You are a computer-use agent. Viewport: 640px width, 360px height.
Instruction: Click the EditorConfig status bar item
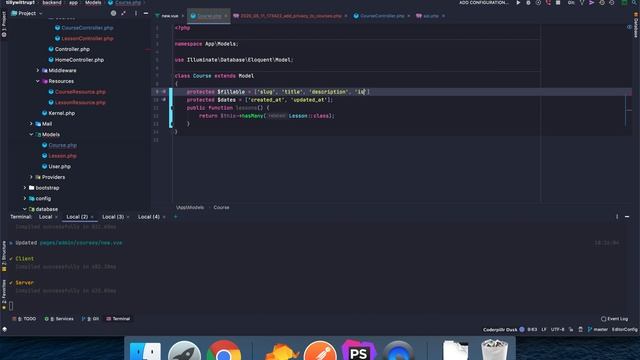point(624,329)
